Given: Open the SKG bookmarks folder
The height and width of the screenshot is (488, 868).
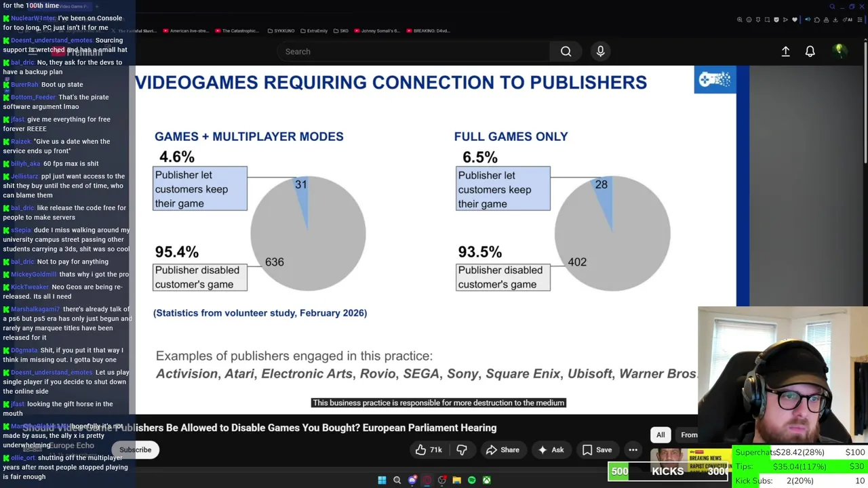Looking at the screenshot, I should coord(340,30).
